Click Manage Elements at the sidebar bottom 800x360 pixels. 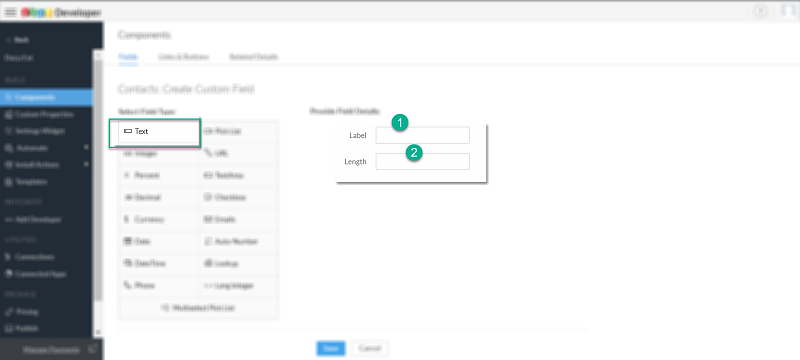51,350
